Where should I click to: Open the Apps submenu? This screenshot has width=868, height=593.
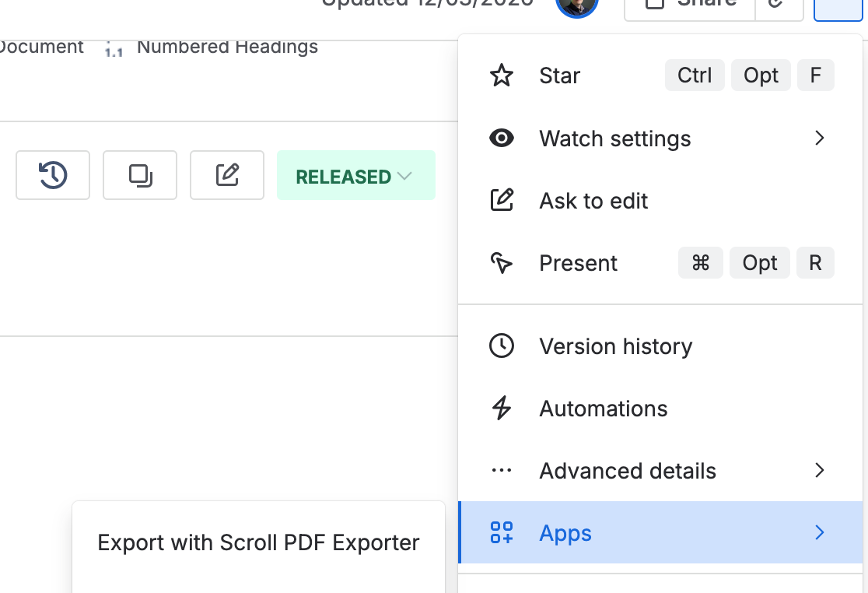[x=660, y=532]
